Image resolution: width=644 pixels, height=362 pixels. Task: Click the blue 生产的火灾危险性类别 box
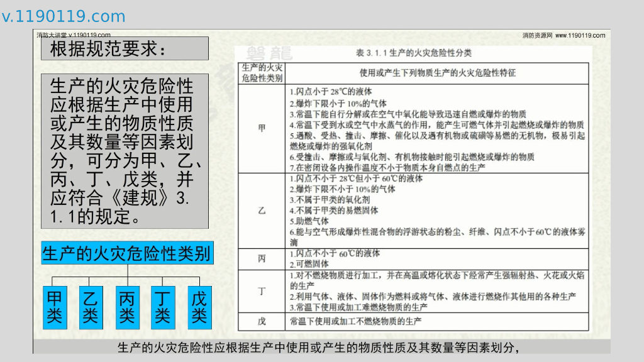127,253
